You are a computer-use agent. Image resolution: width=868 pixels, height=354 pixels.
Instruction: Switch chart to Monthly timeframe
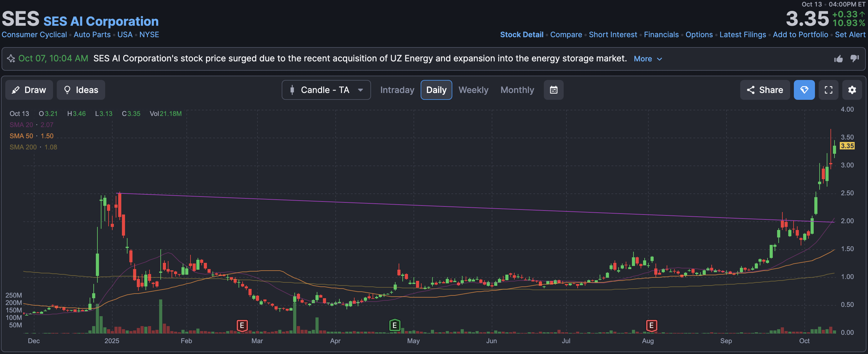pyautogui.click(x=517, y=90)
